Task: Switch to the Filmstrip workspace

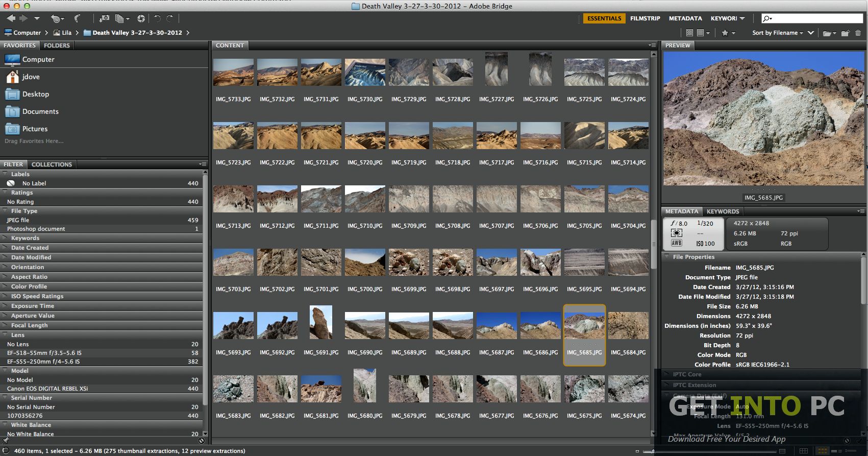Action: [x=645, y=18]
